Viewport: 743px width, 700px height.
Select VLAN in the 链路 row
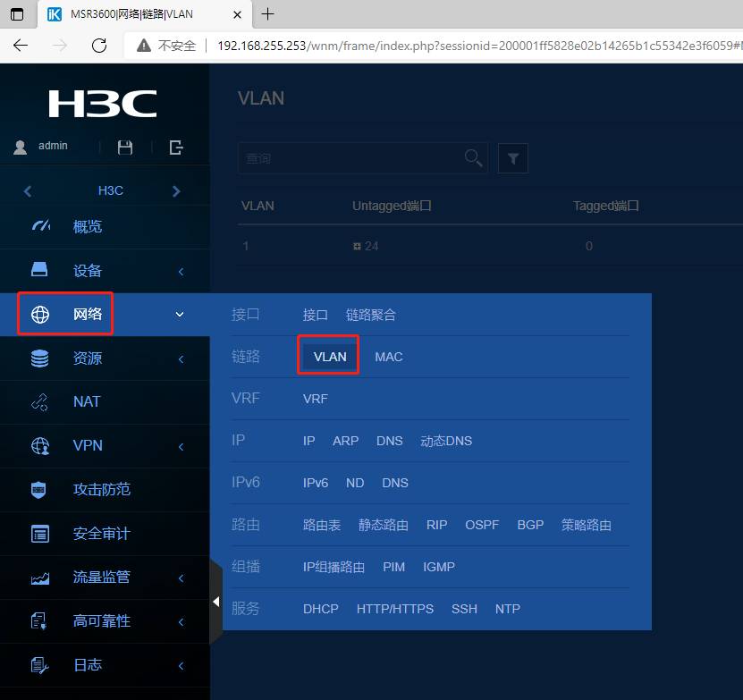tap(330, 357)
